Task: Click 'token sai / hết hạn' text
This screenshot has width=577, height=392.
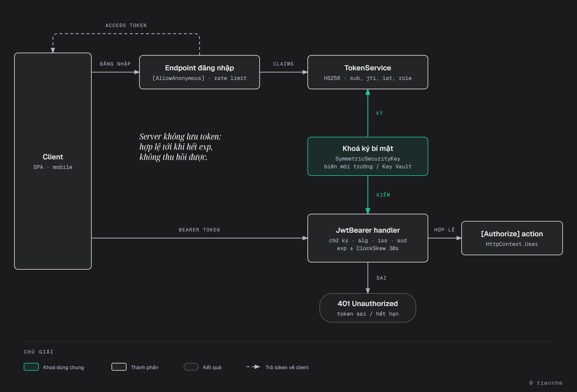Action: click(368, 314)
